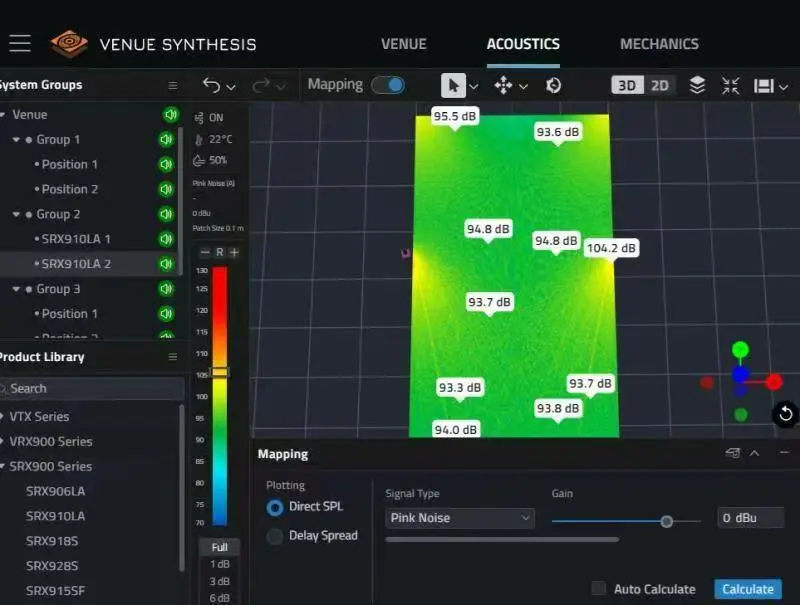
Task: Mute the SRX910LA 2 speaker
Action: (166, 264)
